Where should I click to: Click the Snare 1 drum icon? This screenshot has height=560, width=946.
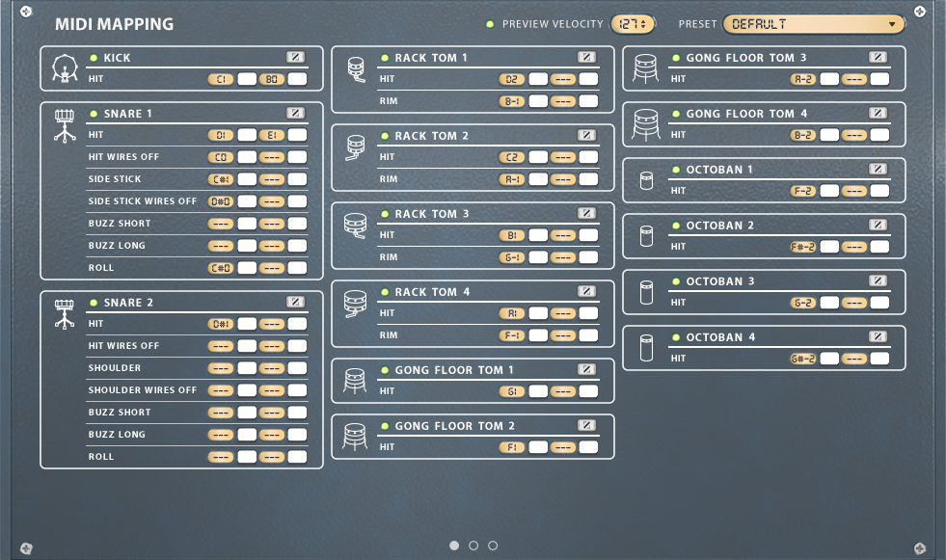(x=65, y=125)
